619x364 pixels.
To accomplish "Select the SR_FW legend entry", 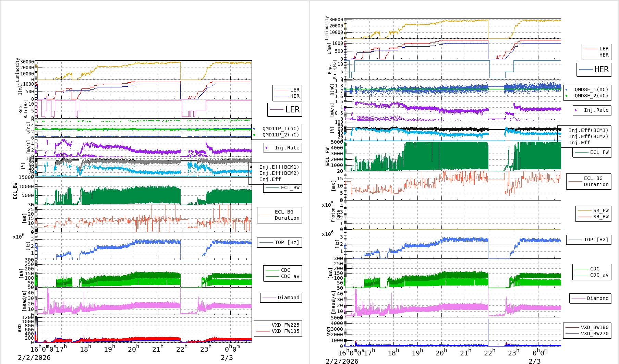I will (601, 210).
